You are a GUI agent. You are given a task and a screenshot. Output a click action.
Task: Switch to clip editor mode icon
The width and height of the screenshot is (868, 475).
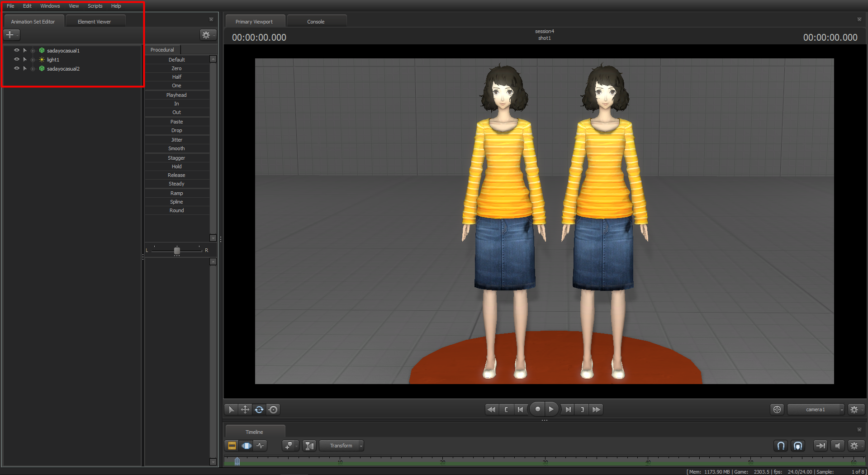coord(232,446)
